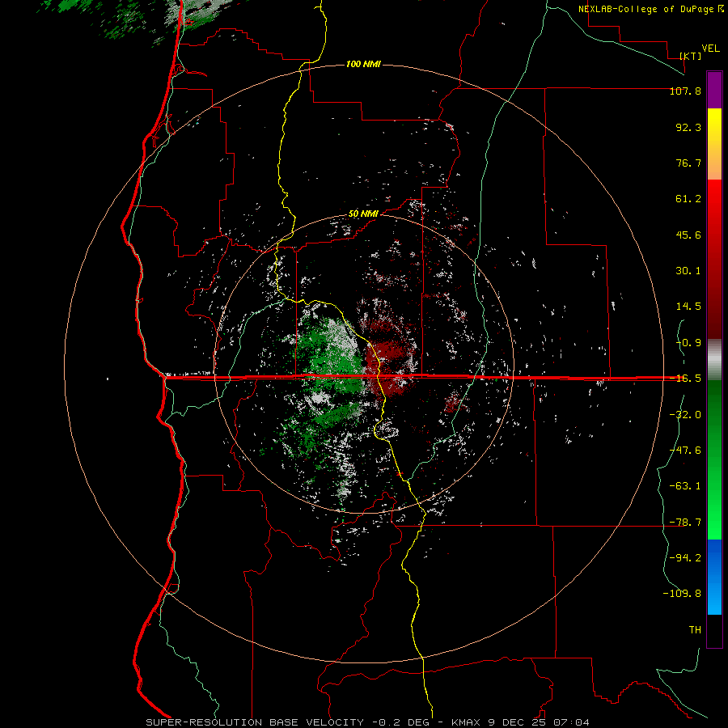Click the -47.6 legend value
The image size is (728, 728).
coord(685,451)
